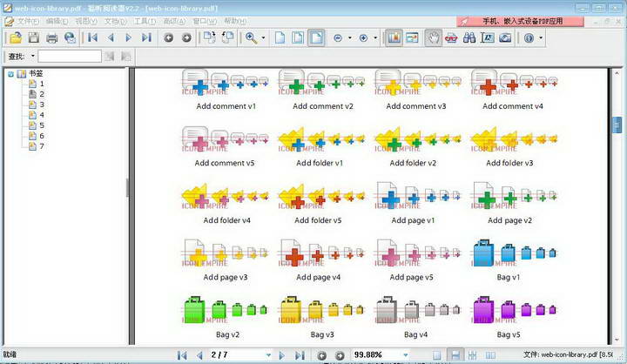Select bookmark 2 in tree
Screen dimensions: 627x364
click(42, 94)
